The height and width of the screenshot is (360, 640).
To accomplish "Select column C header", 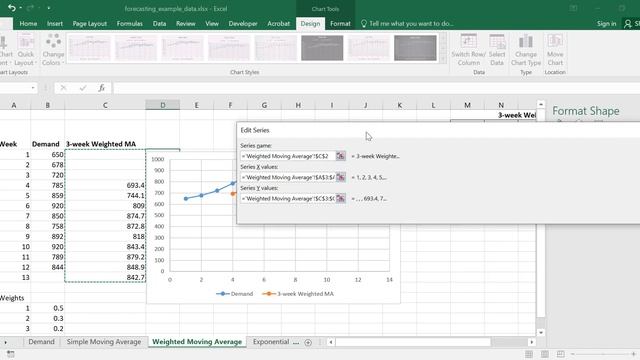I will (105, 105).
